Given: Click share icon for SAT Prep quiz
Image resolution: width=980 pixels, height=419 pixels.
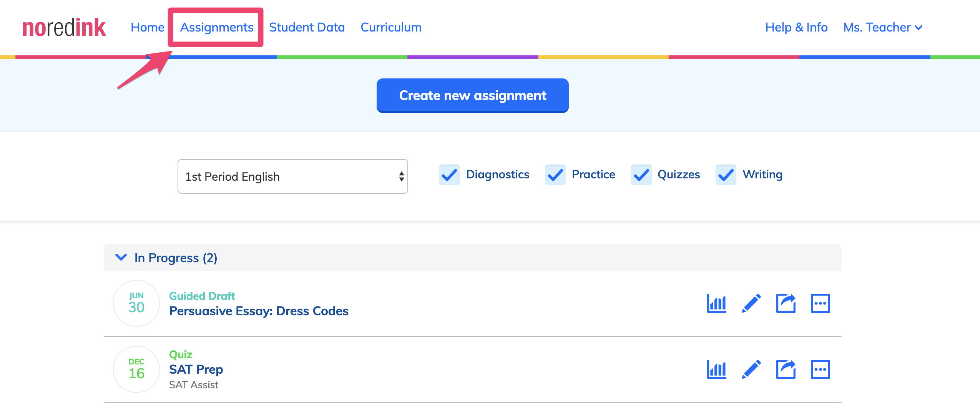Looking at the screenshot, I should click(x=786, y=369).
